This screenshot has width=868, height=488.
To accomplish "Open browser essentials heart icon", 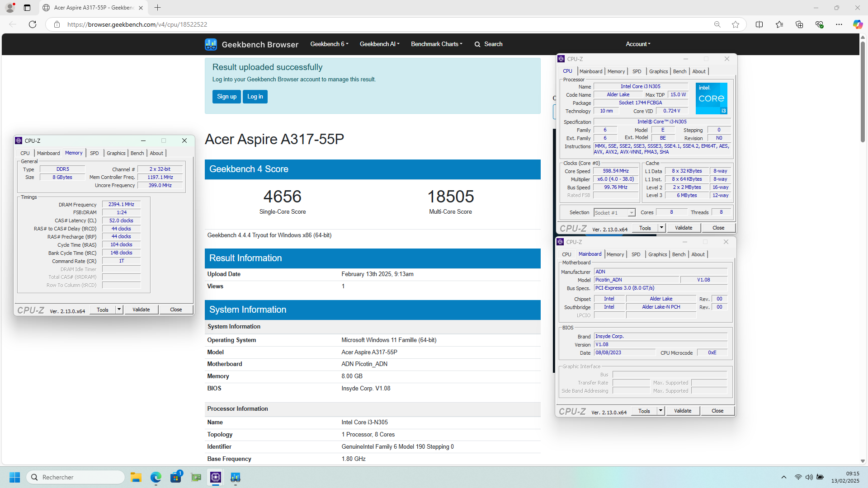I will coord(819,24).
